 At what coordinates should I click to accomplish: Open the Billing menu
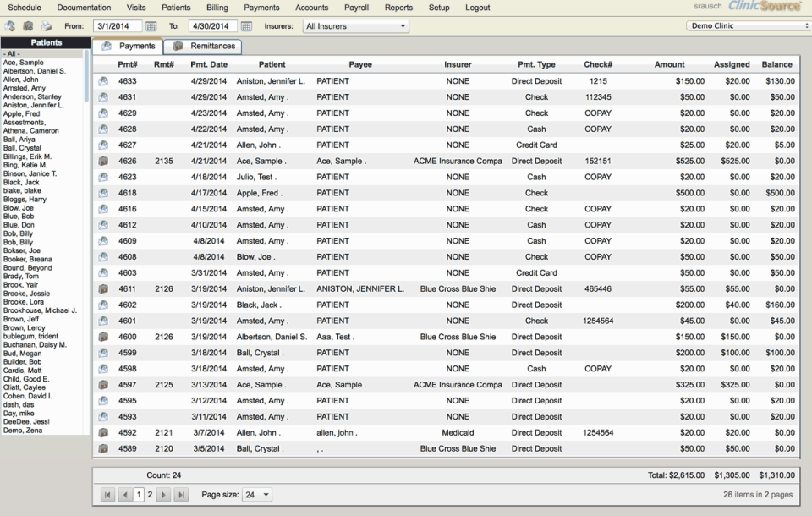click(217, 8)
